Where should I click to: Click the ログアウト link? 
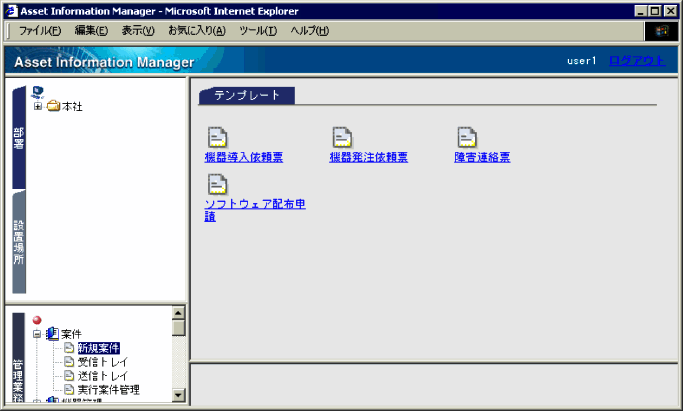point(637,61)
